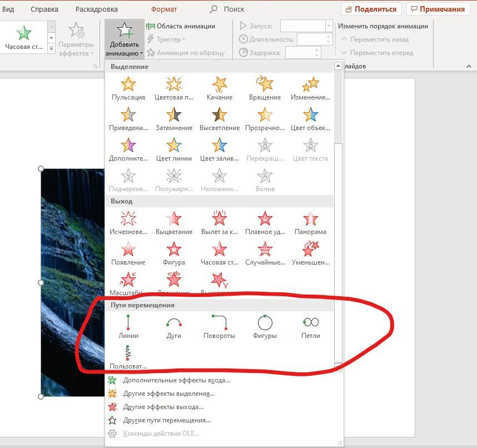477x448 pixels.
Task: Click Переместить вперед
Action: (x=377, y=53)
